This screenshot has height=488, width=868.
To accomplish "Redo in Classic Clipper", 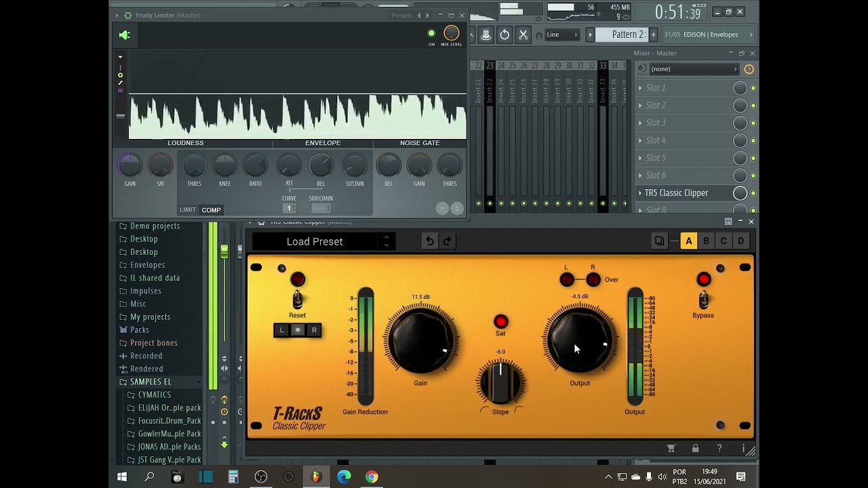I will click(x=447, y=241).
